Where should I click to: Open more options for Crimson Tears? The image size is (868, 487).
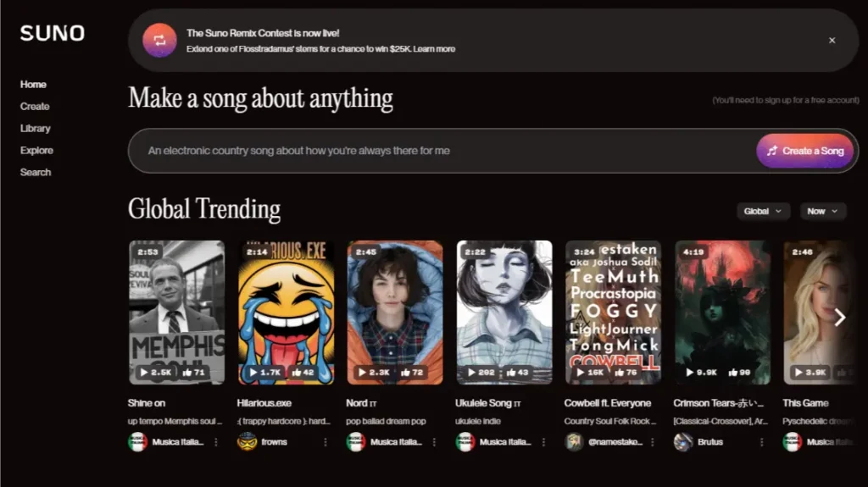762,442
